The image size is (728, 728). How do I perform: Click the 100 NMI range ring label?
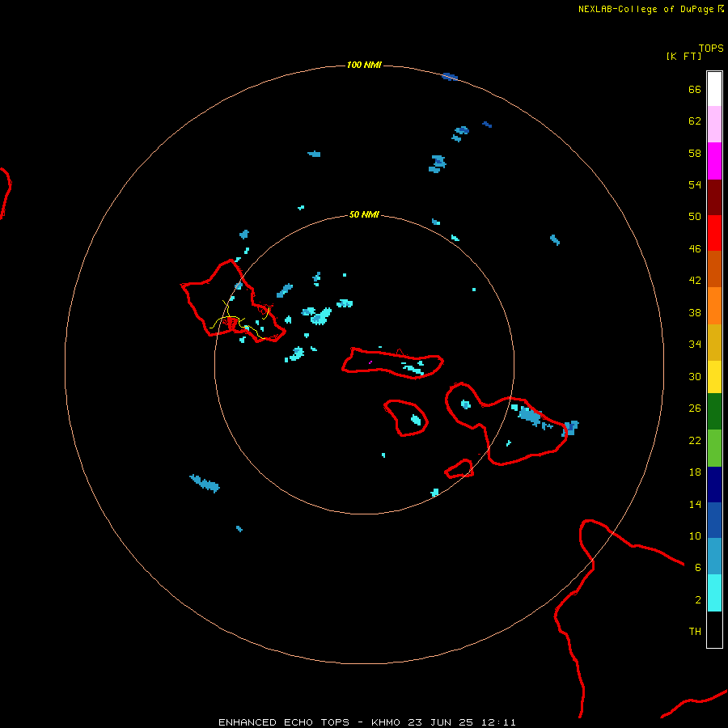[x=364, y=65]
